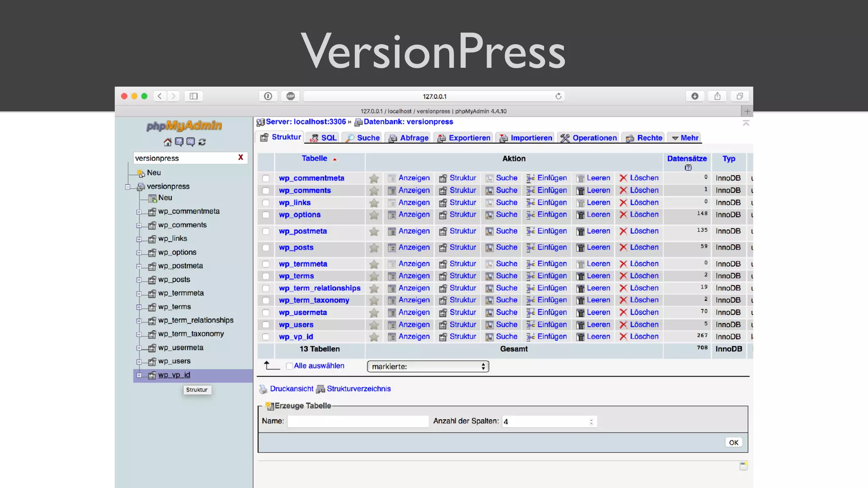Click the Server localhost icon in breadcrumb
This screenshot has width=868, height=488.
[260, 122]
